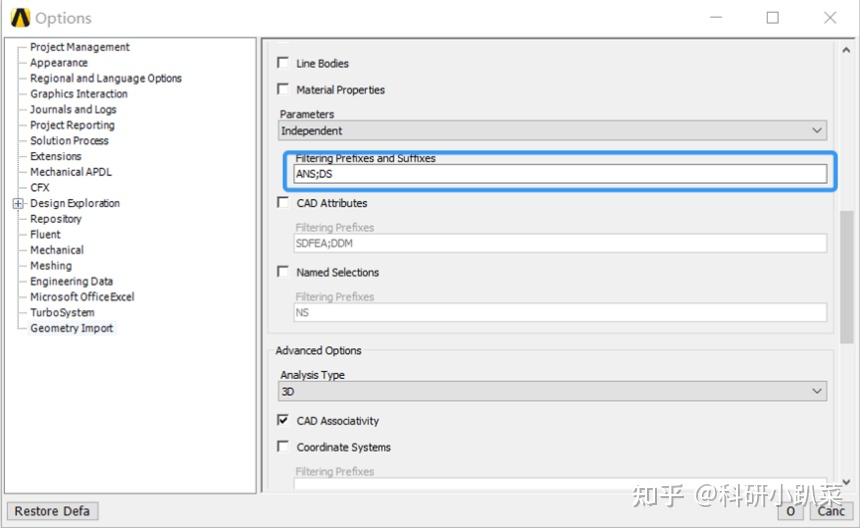Select Meshing in the options tree
The width and height of the screenshot is (865, 530).
click(51, 266)
